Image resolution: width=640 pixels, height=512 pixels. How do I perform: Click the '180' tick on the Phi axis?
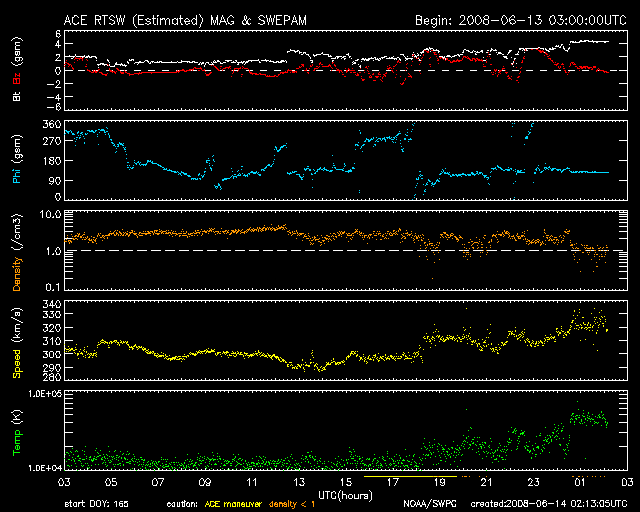point(52,161)
